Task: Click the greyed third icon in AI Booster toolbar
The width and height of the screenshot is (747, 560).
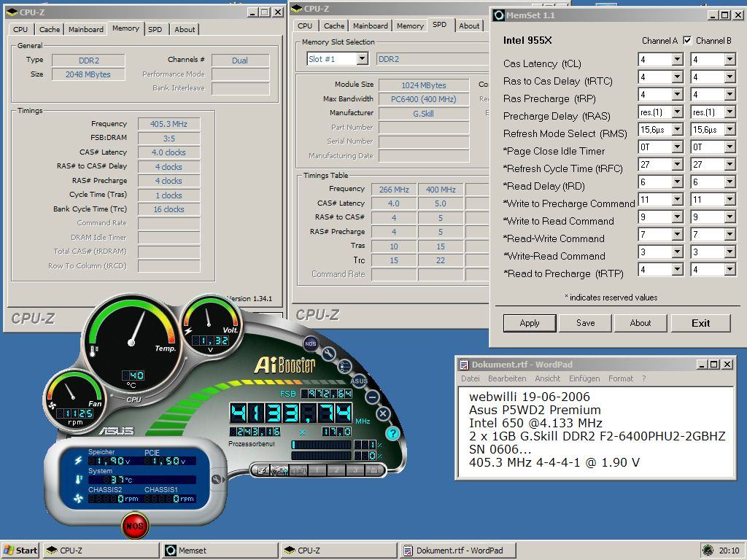Action: click(x=298, y=470)
